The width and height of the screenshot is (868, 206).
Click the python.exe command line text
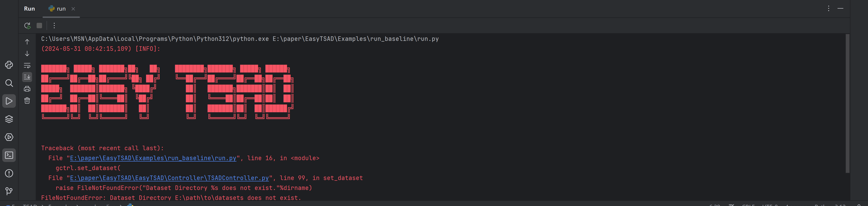(x=240, y=39)
